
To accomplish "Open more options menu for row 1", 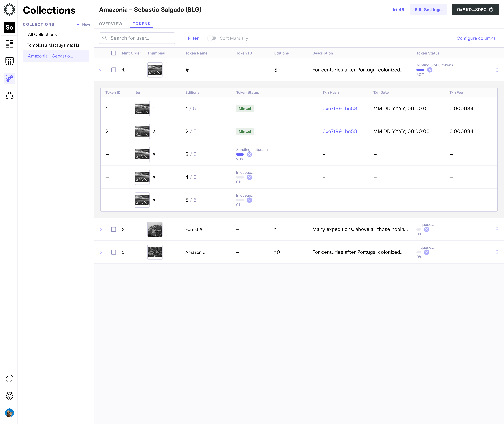I will point(497,70).
